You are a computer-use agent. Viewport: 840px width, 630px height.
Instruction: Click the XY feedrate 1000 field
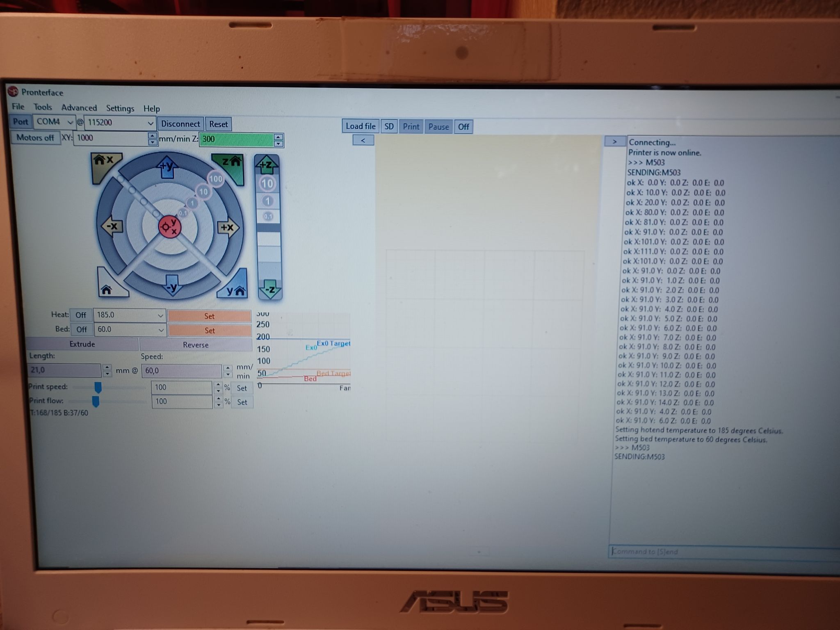tap(111, 138)
